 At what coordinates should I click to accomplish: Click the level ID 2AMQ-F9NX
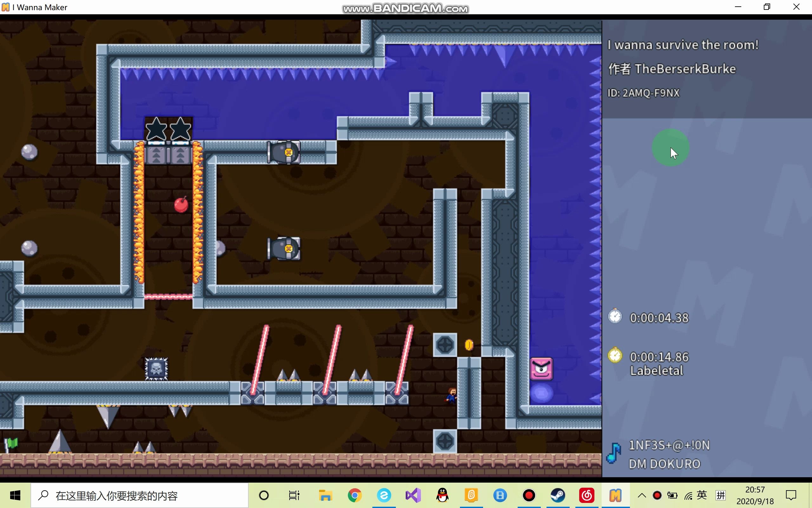pyautogui.click(x=644, y=93)
